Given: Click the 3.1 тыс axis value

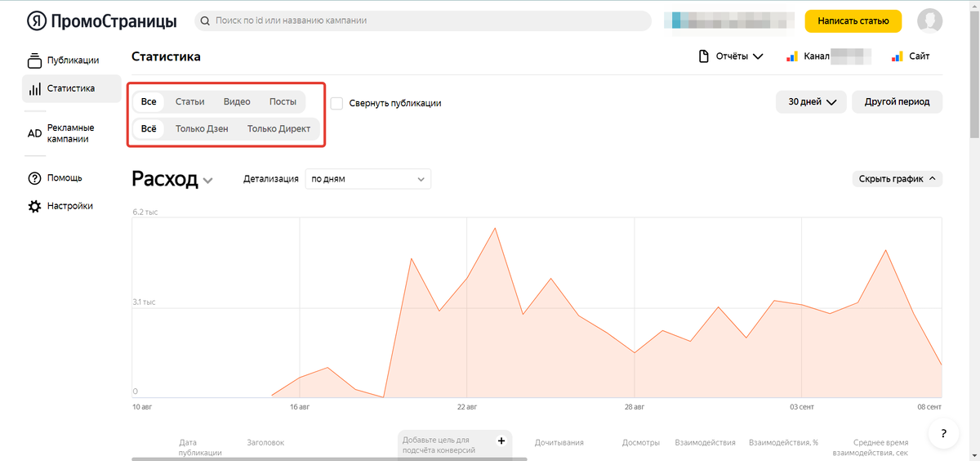Looking at the screenshot, I should (145, 302).
